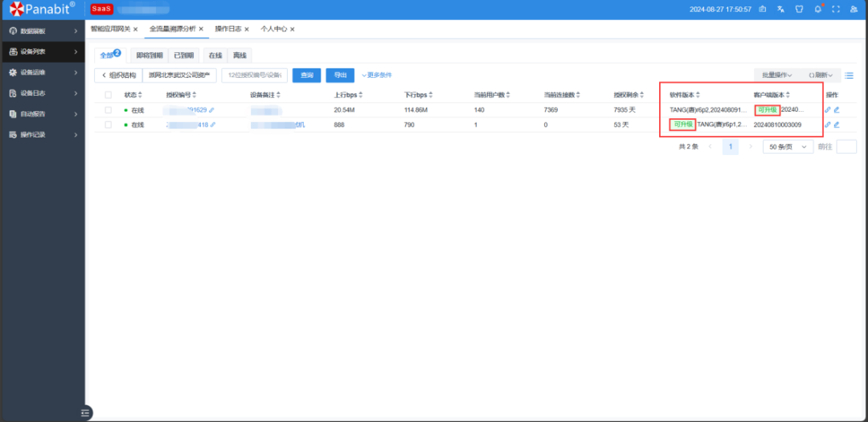Switch to the 个人中心 tab
868x422 pixels.
(273, 29)
